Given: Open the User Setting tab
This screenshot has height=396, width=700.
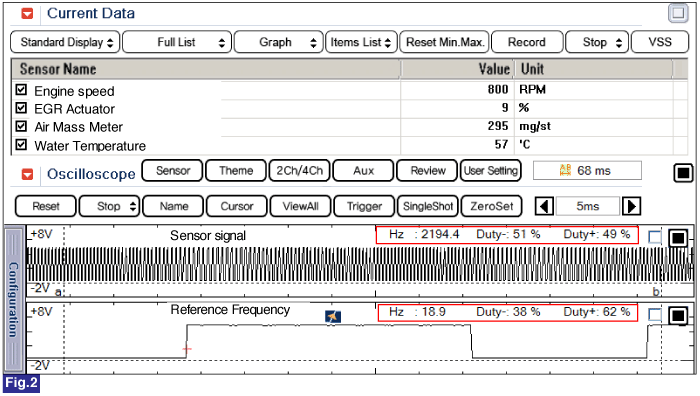Looking at the screenshot, I should coord(491,171).
